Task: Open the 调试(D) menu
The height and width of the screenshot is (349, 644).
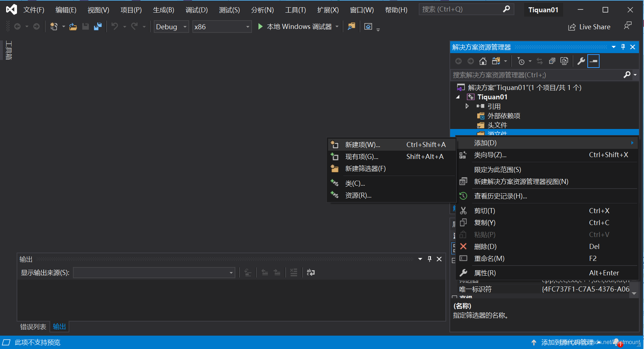Action: (x=196, y=10)
